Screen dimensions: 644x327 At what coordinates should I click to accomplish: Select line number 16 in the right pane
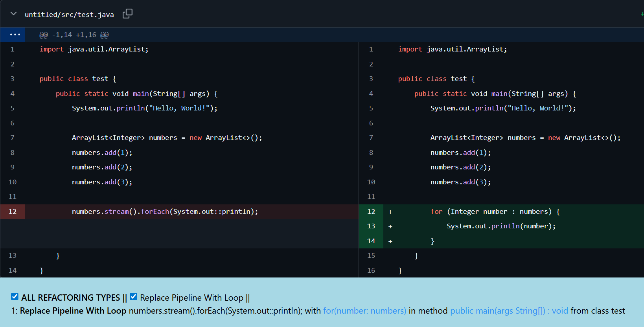[371, 270]
